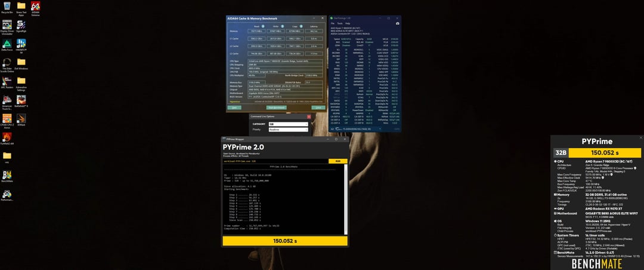Click the CPU Type field in AIDA64
This screenshot has width=644, height=270.
pos(284,60)
